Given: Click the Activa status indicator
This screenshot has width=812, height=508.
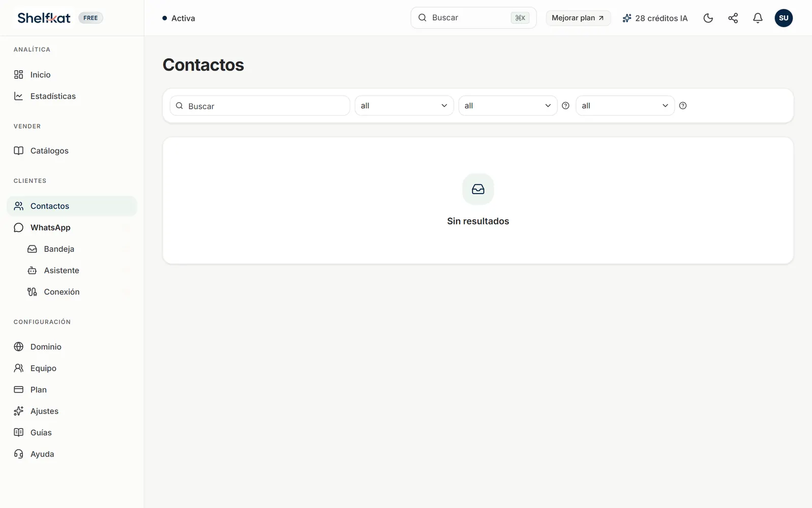Looking at the screenshot, I should [x=179, y=18].
